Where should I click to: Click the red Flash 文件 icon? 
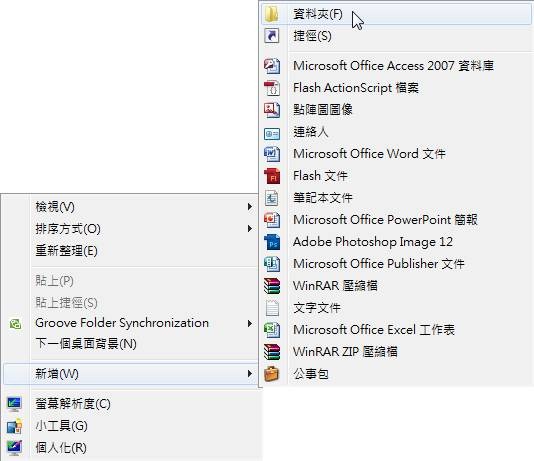[x=272, y=176]
